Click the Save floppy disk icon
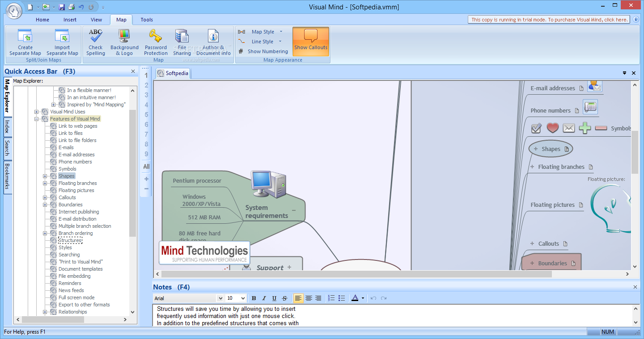This screenshot has height=339, width=644. pos(62,7)
